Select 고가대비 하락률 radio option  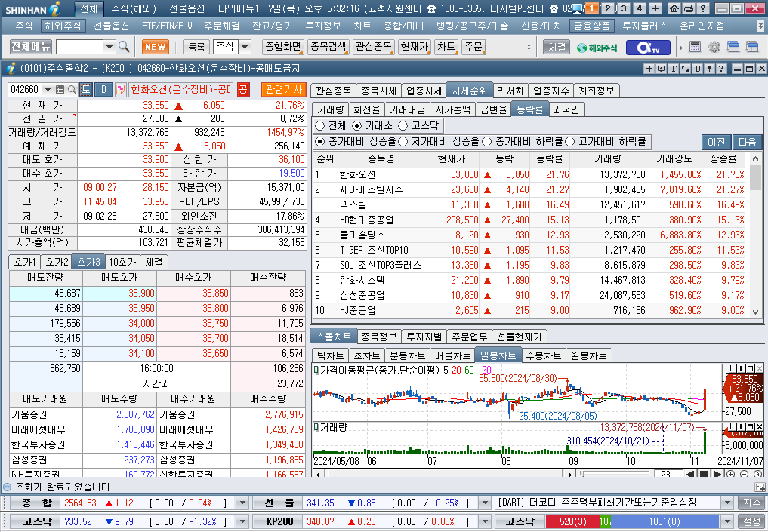click(569, 141)
